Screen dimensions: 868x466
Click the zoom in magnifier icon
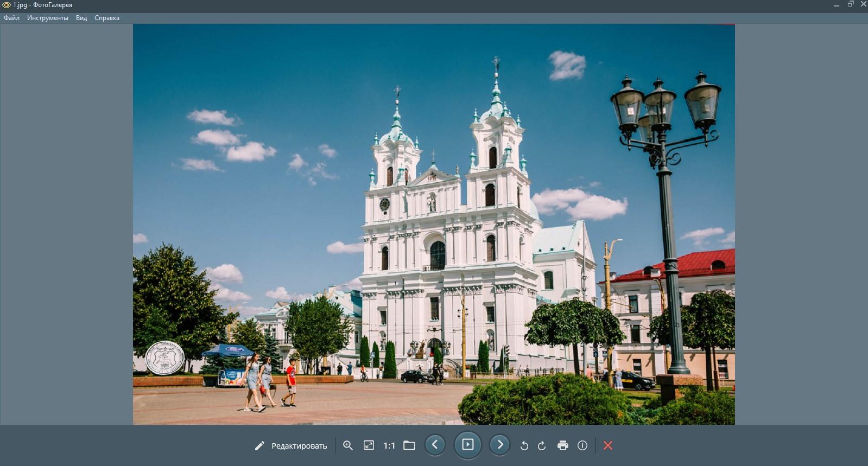click(x=348, y=445)
